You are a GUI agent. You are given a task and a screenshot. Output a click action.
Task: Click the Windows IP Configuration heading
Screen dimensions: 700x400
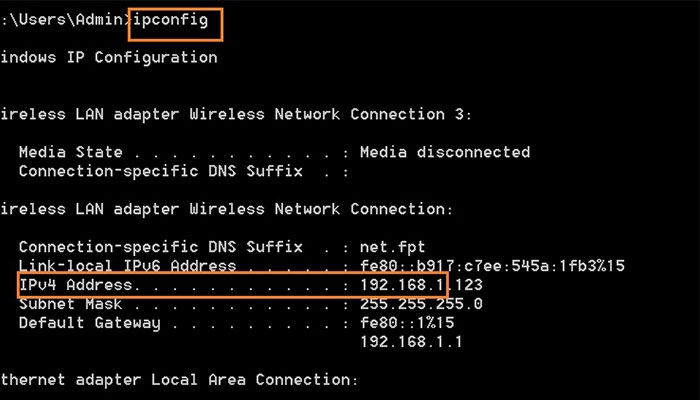tap(108, 57)
